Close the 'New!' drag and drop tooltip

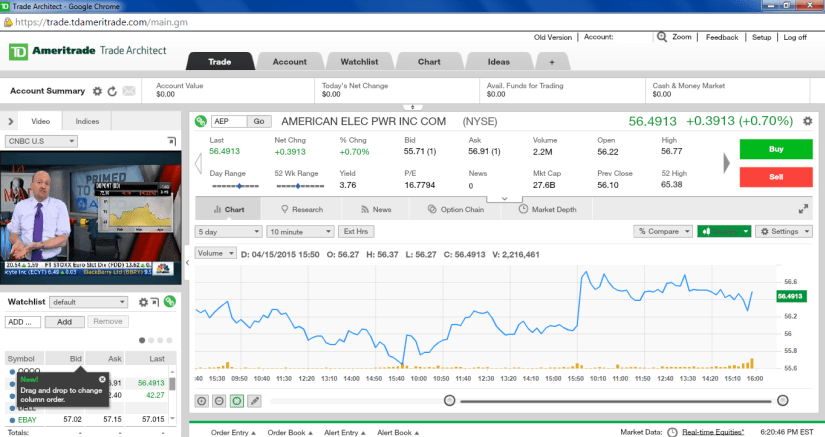point(102,379)
